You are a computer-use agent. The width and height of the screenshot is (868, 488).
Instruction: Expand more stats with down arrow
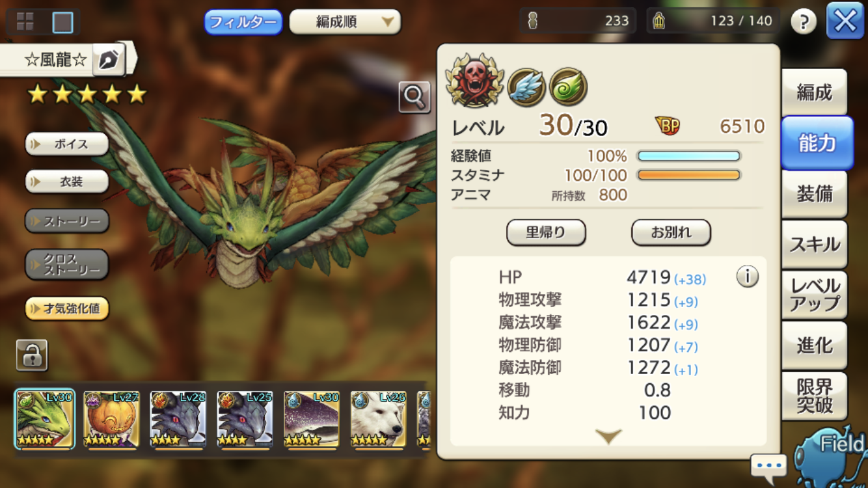pos(608,436)
